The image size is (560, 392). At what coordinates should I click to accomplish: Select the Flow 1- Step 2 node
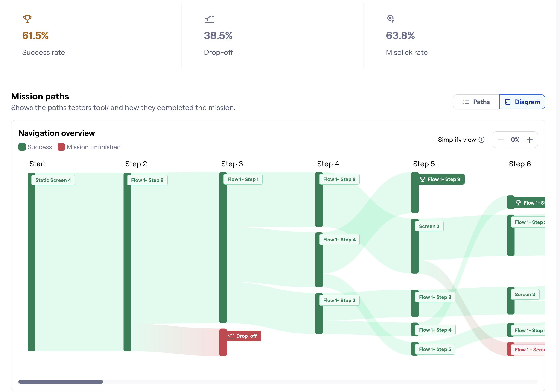click(x=147, y=180)
